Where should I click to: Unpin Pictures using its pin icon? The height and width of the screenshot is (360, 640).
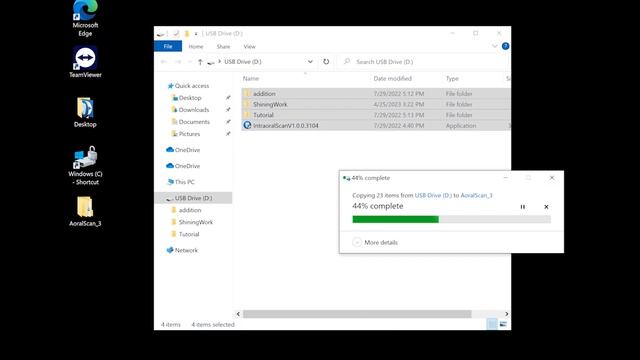tap(228, 134)
